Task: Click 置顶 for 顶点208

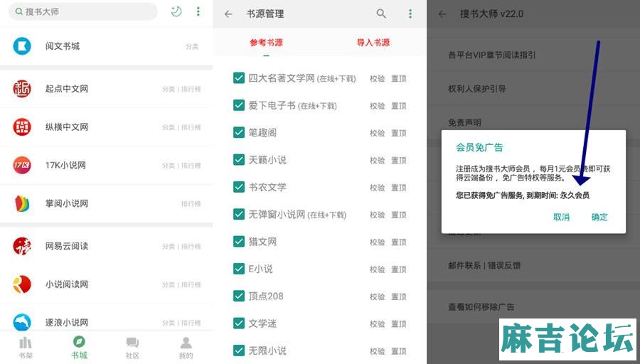Action: click(x=399, y=296)
